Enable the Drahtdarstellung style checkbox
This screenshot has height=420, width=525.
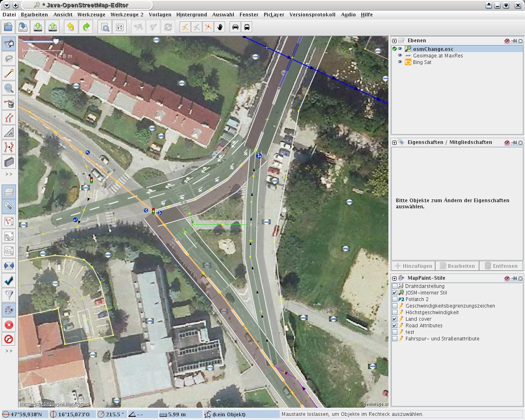395,286
